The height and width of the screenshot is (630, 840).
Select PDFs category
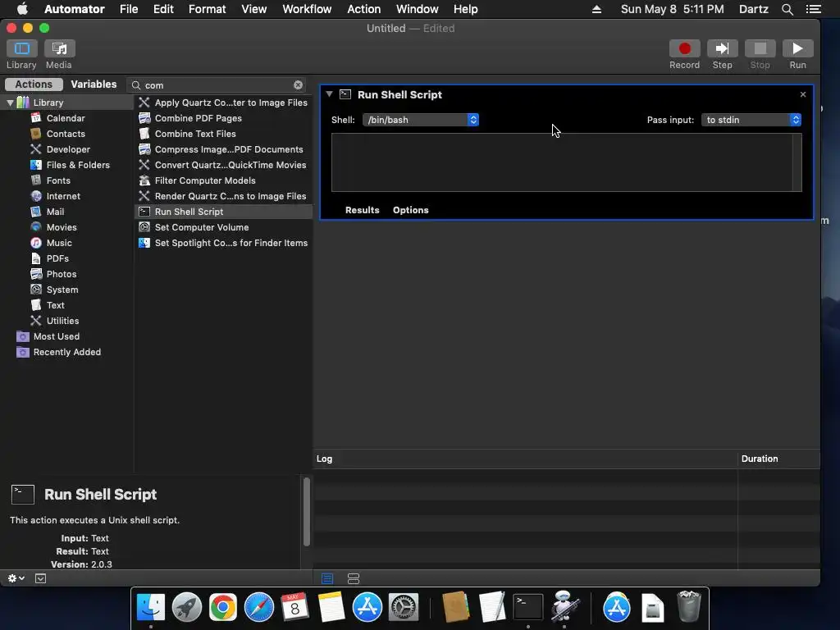click(x=57, y=258)
